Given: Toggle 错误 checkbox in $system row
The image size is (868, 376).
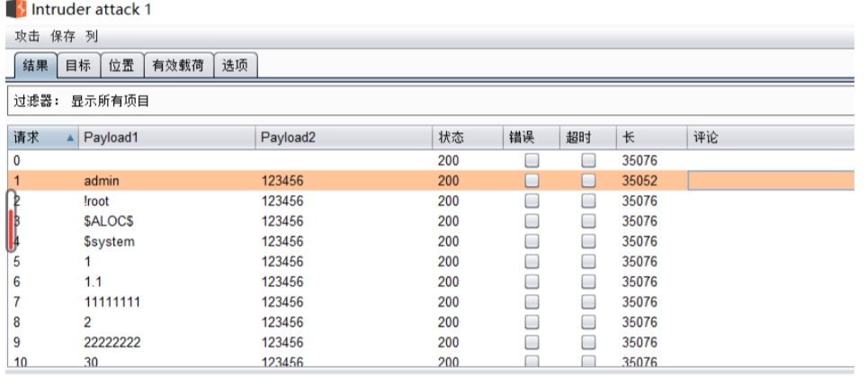Looking at the screenshot, I should coord(532,241).
